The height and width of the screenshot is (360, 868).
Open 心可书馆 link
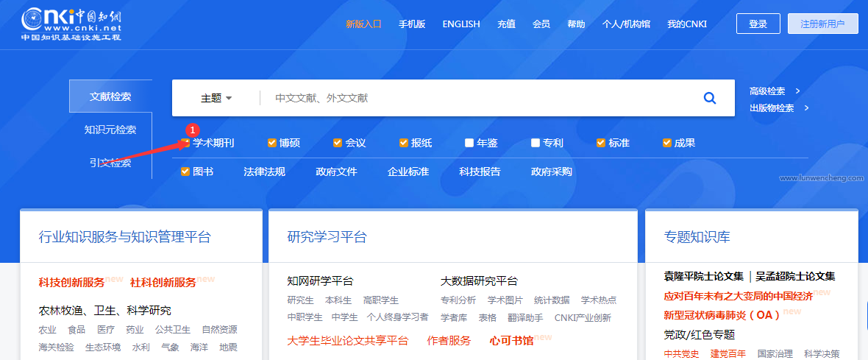tap(511, 341)
